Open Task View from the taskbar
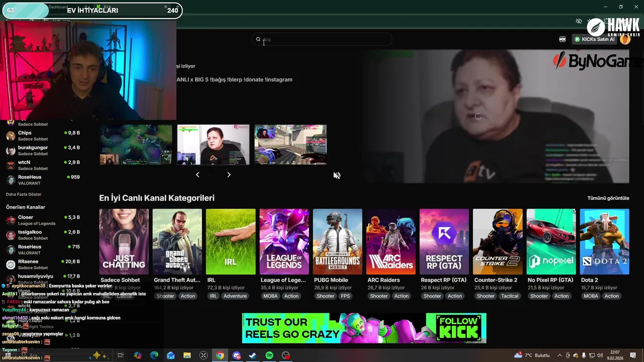Screen dimensions: 644x362 (121, 355)
